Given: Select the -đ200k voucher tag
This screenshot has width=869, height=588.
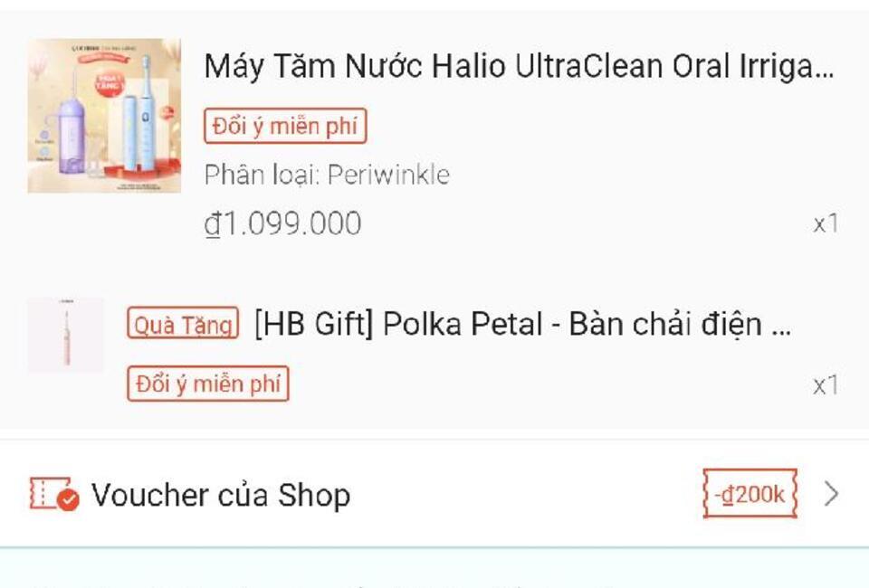Looking at the screenshot, I should point(750,494).
